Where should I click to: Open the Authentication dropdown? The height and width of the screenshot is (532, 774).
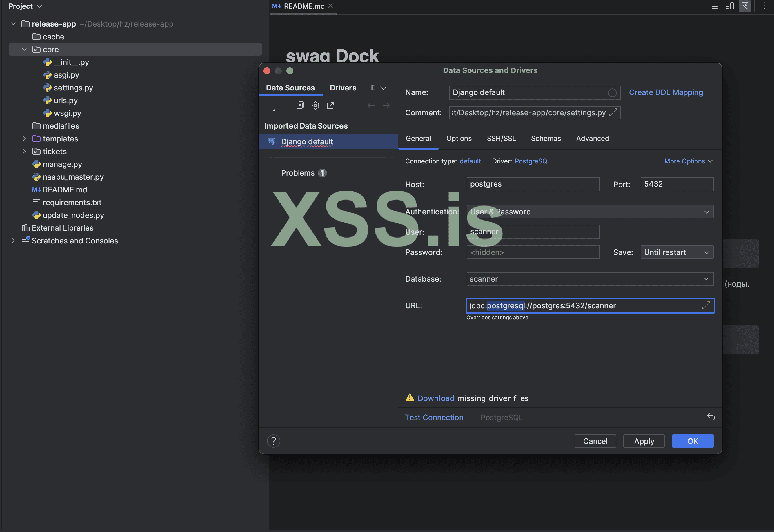590,212
